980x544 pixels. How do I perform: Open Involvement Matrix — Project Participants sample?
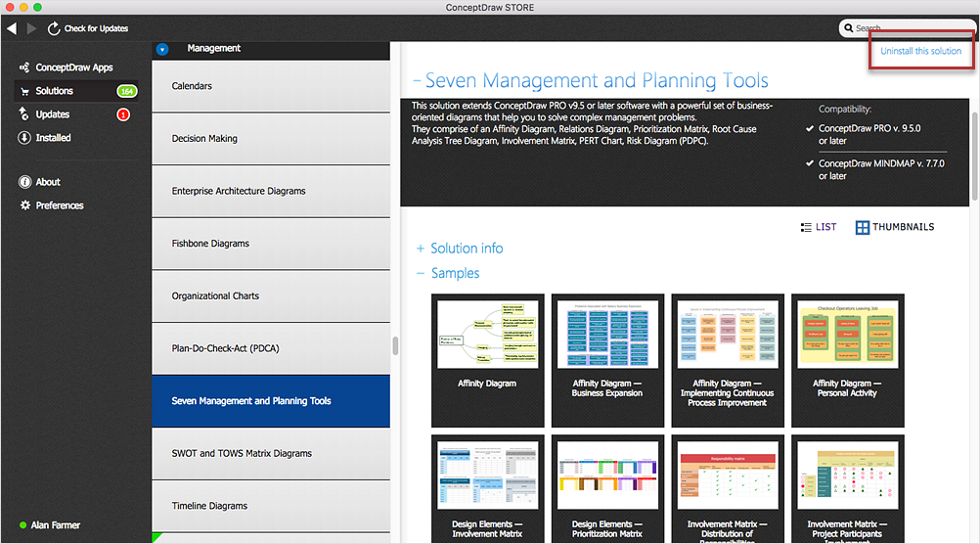click(x=848, y=489)
